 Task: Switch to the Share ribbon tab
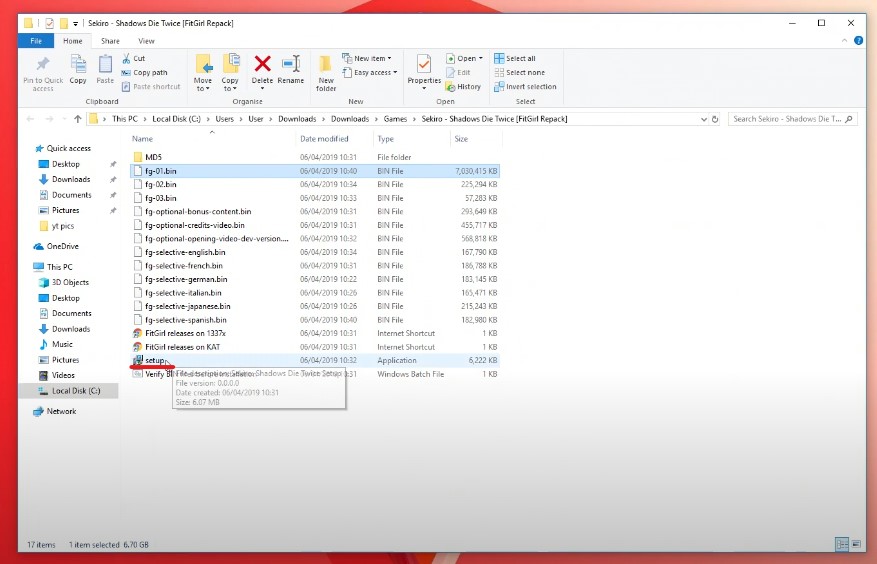point(110,41)
